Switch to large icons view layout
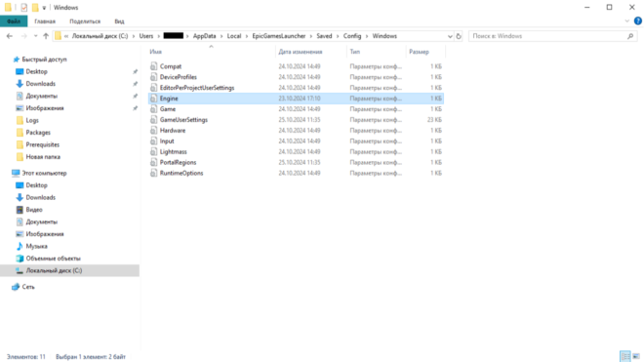The height and width of the screenshot is (362, 644). (636, 356)
